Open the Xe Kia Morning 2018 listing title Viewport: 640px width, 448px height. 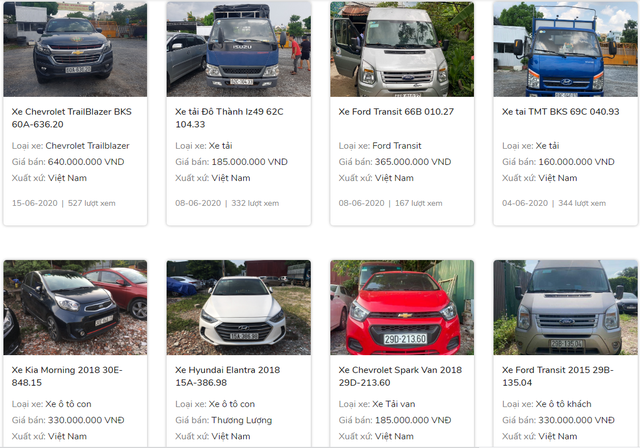67,376
